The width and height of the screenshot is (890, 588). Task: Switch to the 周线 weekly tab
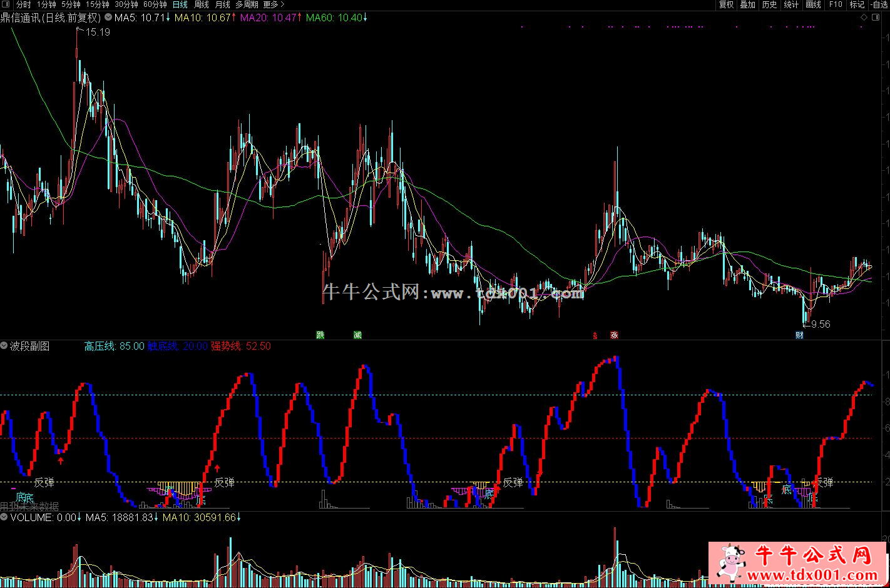tap(202, 5)
